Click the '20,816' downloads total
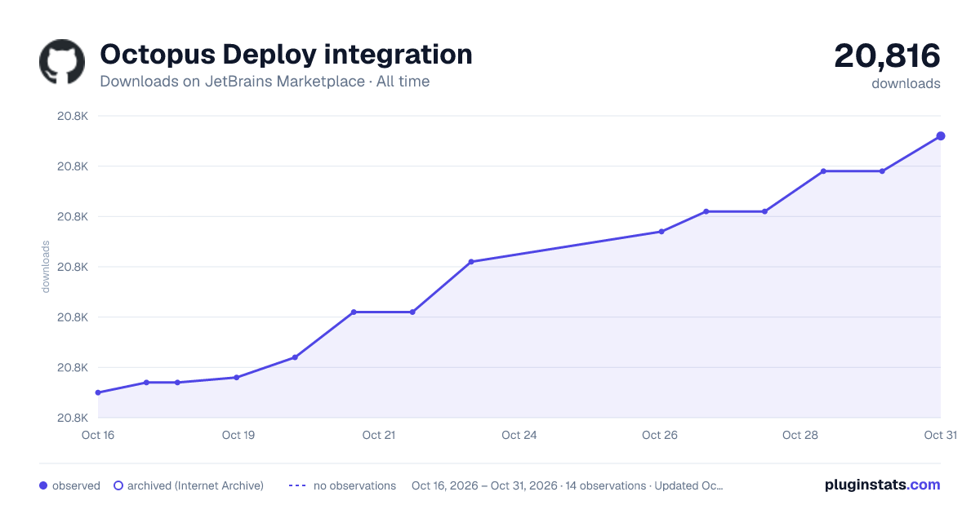 tap(887, 56)
